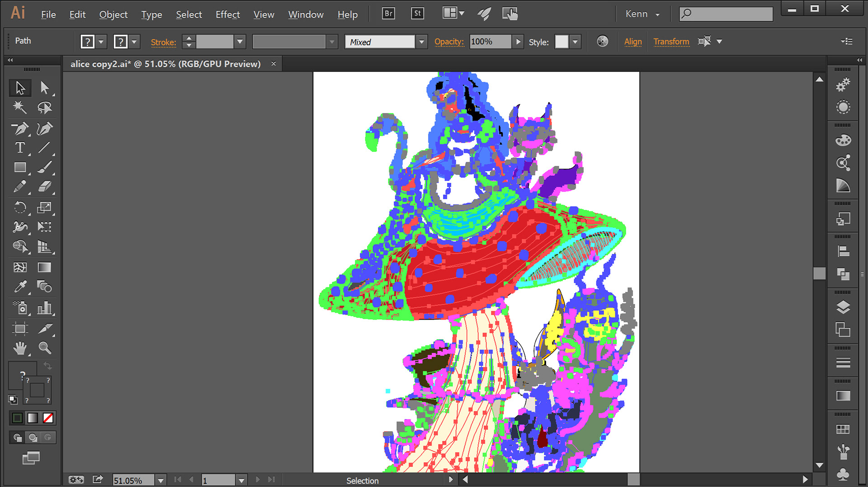Open Mixed brush definition dropdown
Viewport: 868px width, 487px height.
[421, 42]
